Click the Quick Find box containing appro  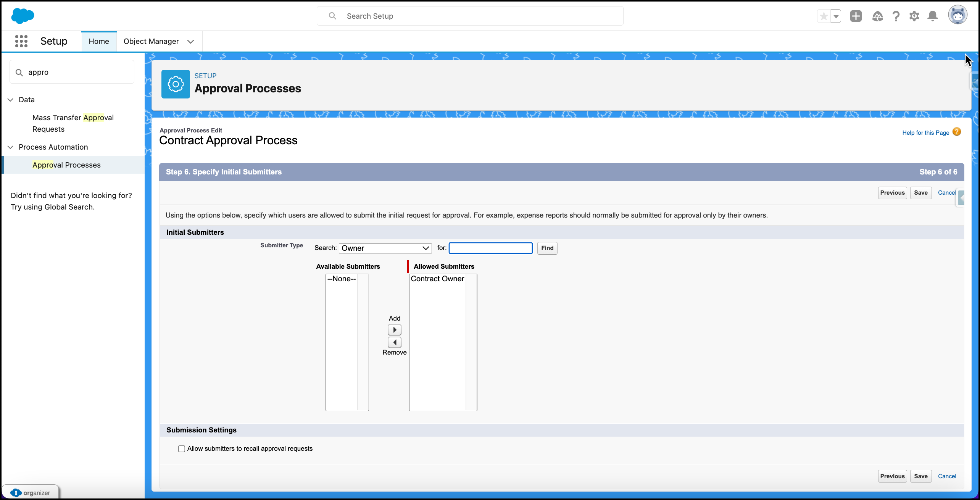72,72
